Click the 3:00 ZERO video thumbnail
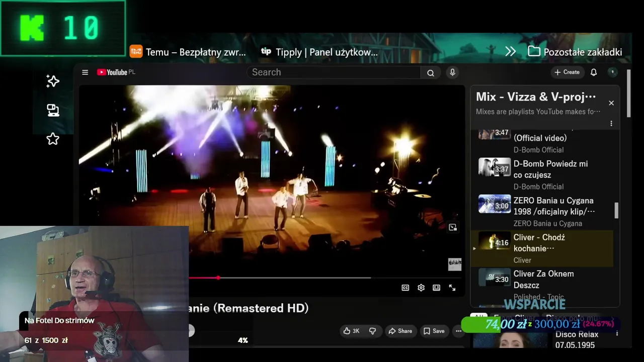This screenshot has width=644, height=362. point(494,204)
